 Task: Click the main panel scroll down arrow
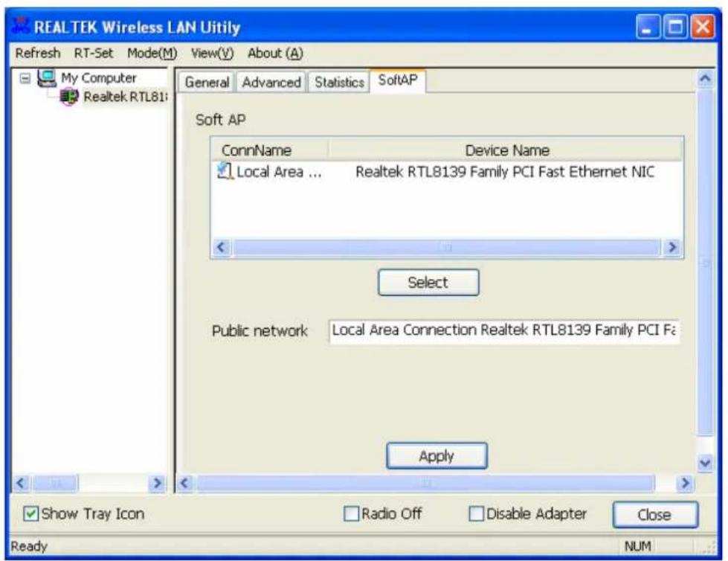[705, 463]
